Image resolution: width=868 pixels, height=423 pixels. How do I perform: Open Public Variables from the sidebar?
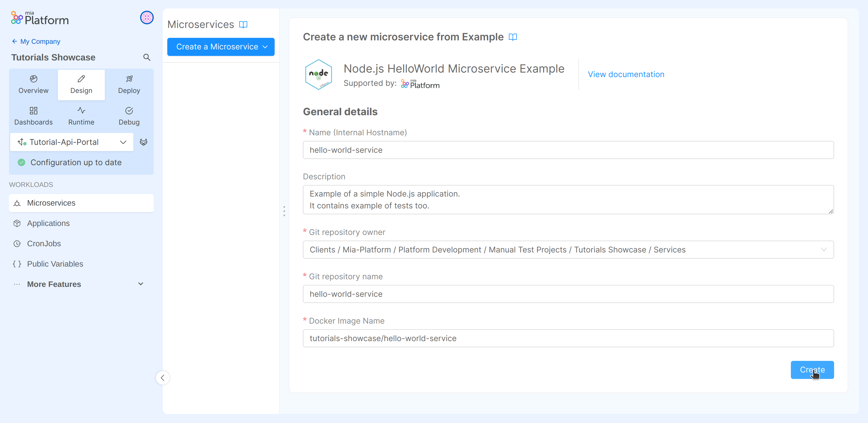click(55, 264)
